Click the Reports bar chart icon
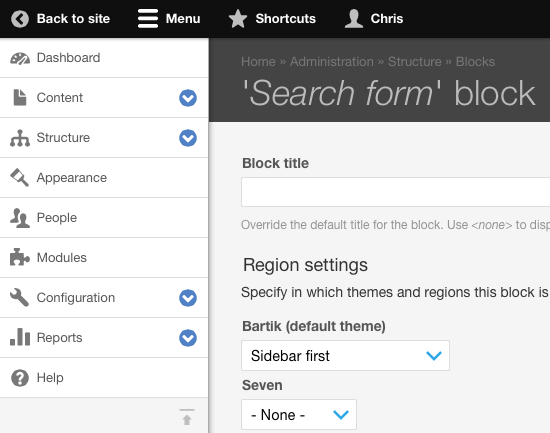Screen dimensions: 550x433 [20, 337]
